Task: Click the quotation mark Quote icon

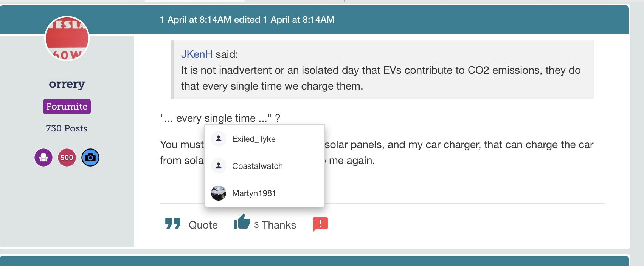Action: point(173,223)
